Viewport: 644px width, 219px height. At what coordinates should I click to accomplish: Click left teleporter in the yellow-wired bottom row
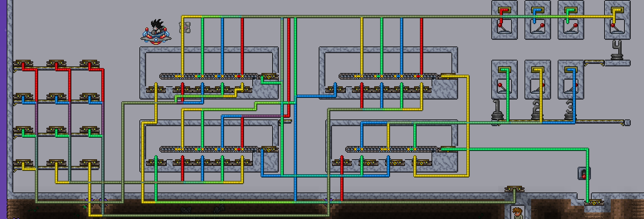click(23, 163)
